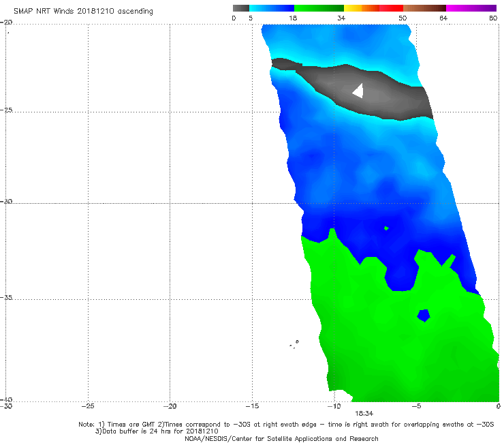
Task: Click the small blue patch inside the green region
Action: 424,316
